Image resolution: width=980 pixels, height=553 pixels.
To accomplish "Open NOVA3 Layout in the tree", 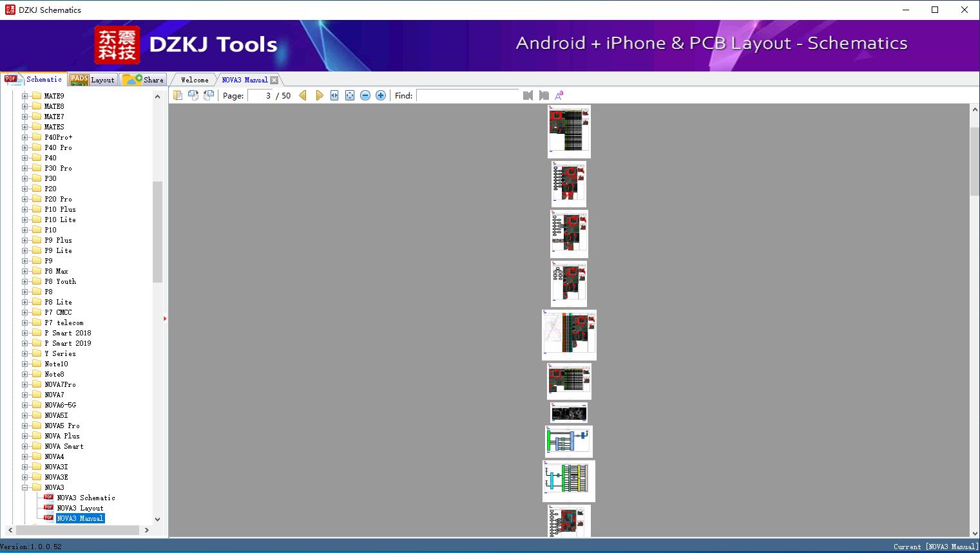I will click(x=80, y=508).
